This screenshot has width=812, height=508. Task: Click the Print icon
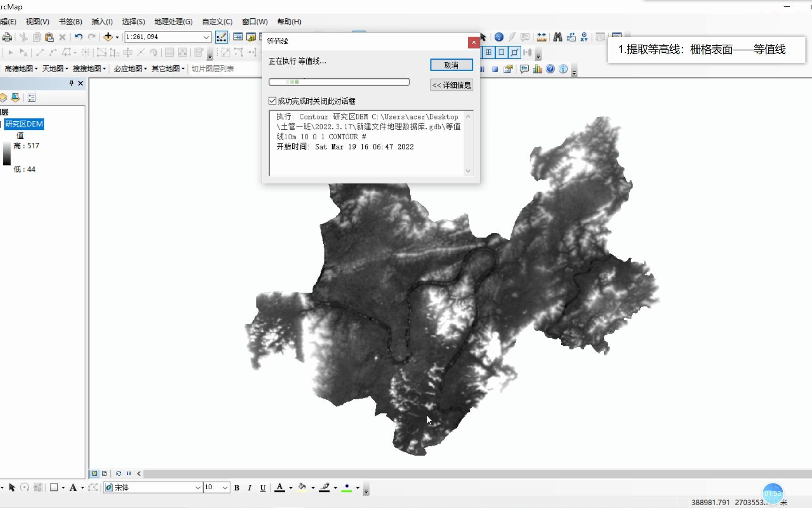7,37
